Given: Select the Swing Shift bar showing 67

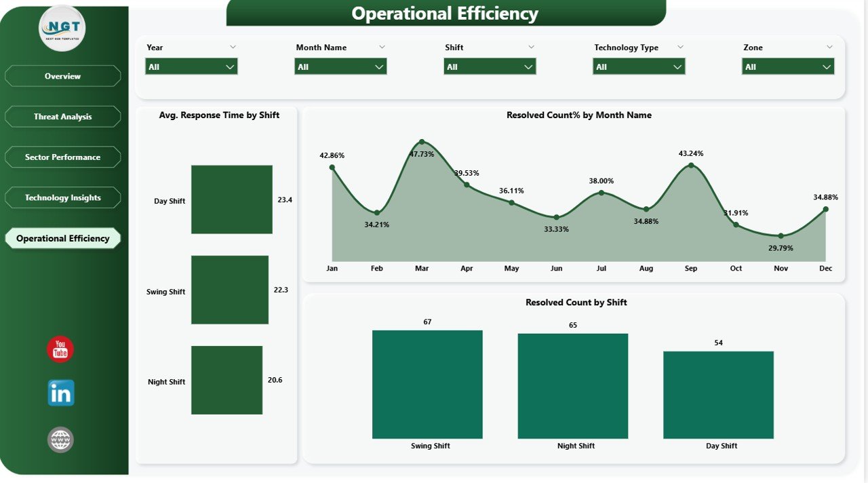Looking at the screenshot, I should 427,385.
